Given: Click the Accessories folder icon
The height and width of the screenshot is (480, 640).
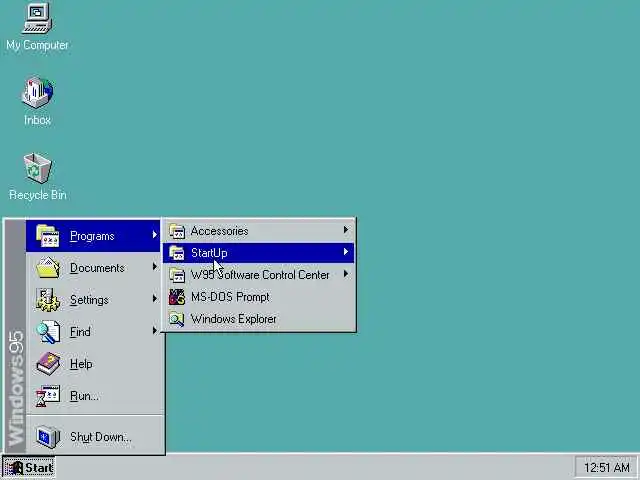Looking at the screenshot, I should coord(177,231).
